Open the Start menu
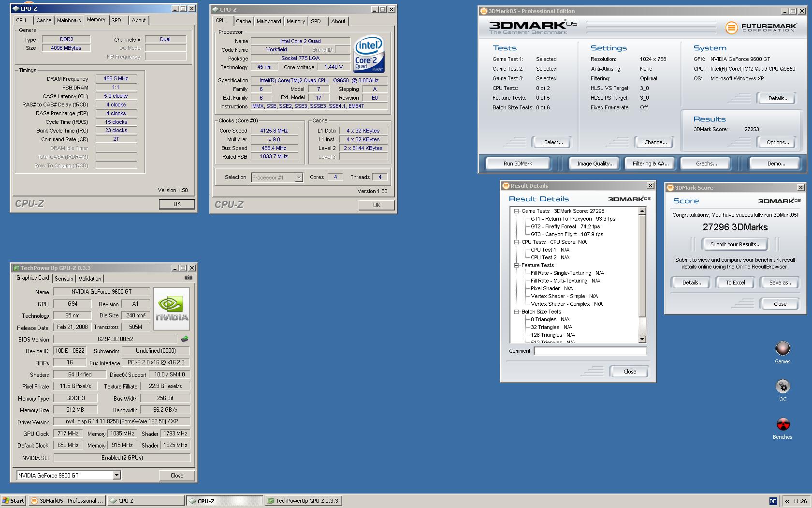The height and width of the screenshot is (508, 812). 14,501
